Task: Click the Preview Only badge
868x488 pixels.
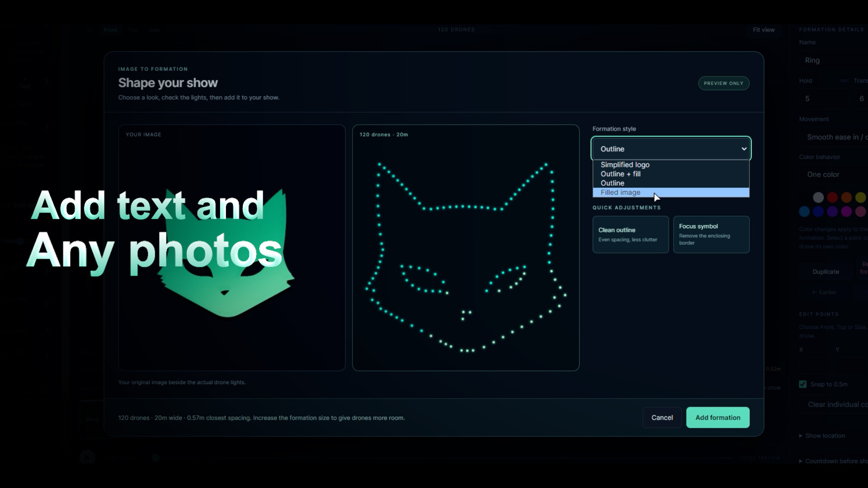Action: (x=724, y=83)
